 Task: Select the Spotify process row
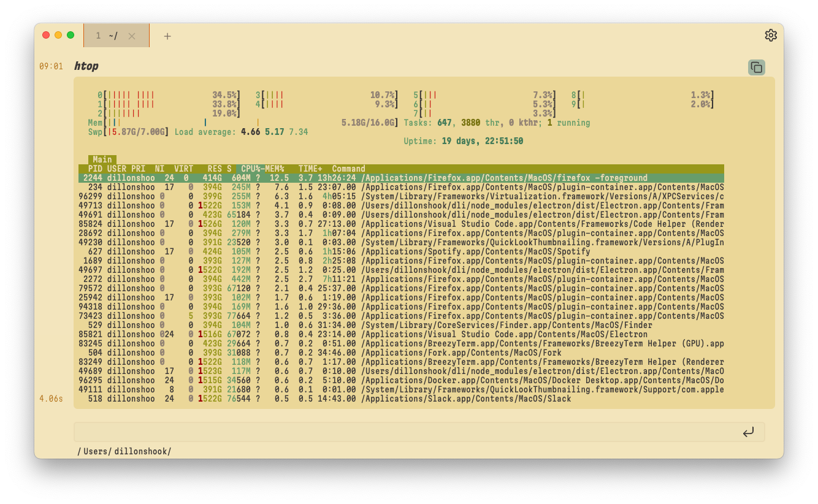pos(399,251)
